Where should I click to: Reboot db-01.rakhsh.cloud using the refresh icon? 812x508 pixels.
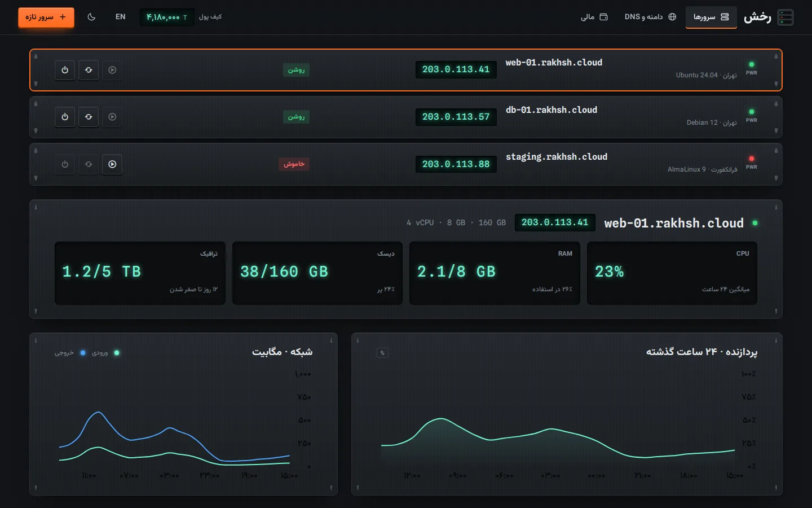coord(89,117)
